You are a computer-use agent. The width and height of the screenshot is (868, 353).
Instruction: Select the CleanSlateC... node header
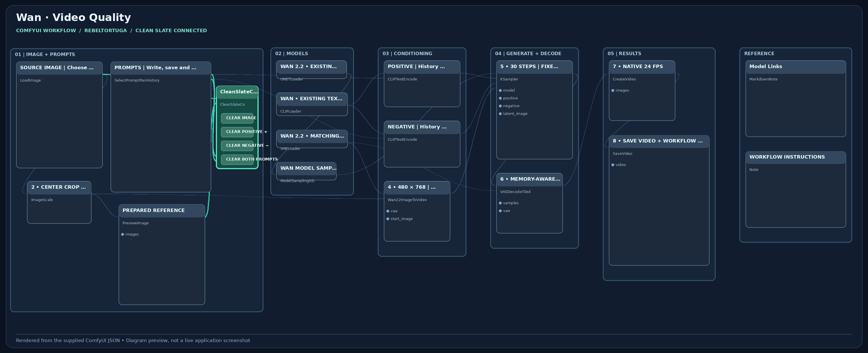(x=237, y=92)
